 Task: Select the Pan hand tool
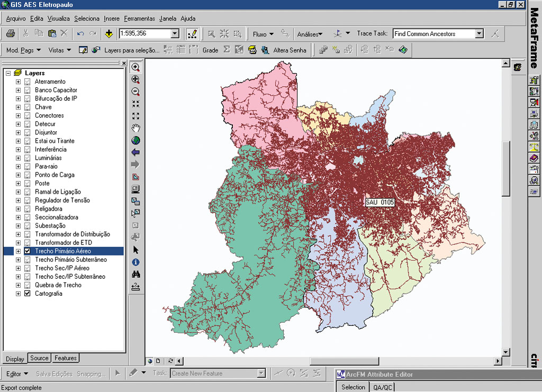135,128
